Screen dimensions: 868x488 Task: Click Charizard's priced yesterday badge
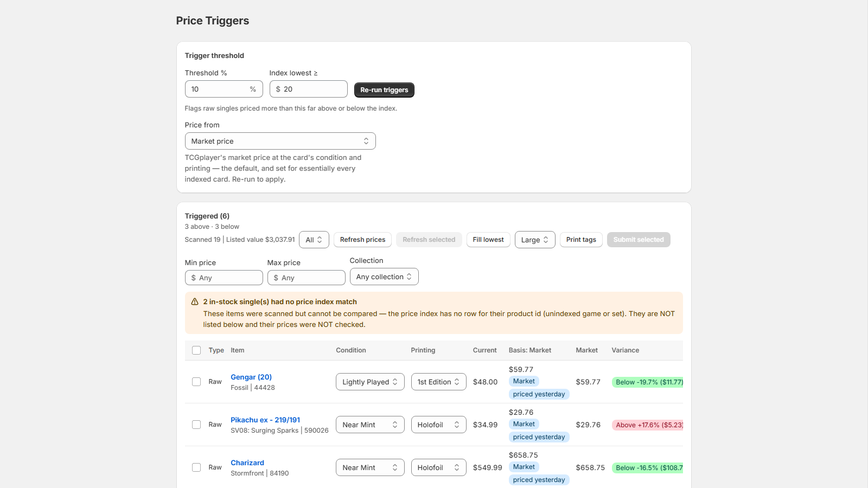point(539,480)
